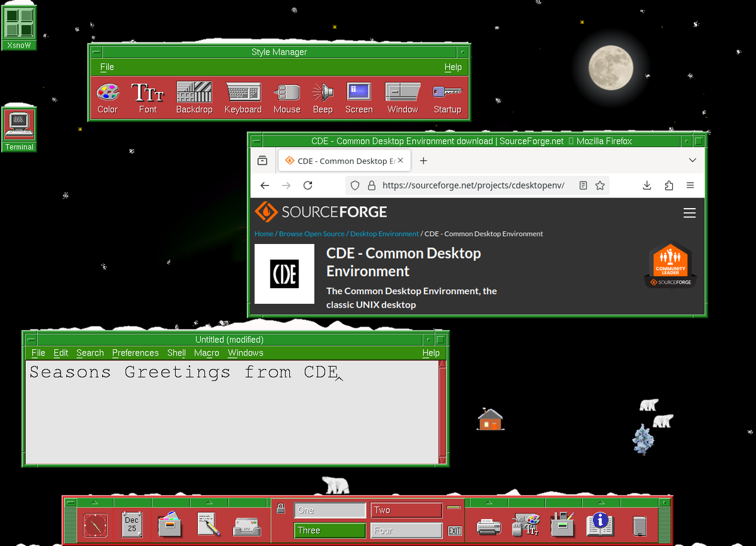756x546 pixels.
Task: Open the Backdrop chooser in Style Manager
Action: (194, 98)
